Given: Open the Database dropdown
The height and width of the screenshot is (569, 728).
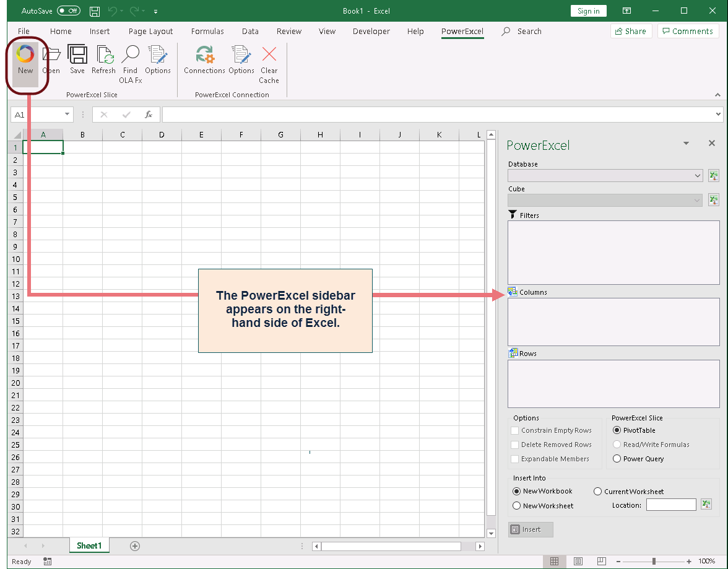Looking at the screenshot, I should [x=605, y=176].
